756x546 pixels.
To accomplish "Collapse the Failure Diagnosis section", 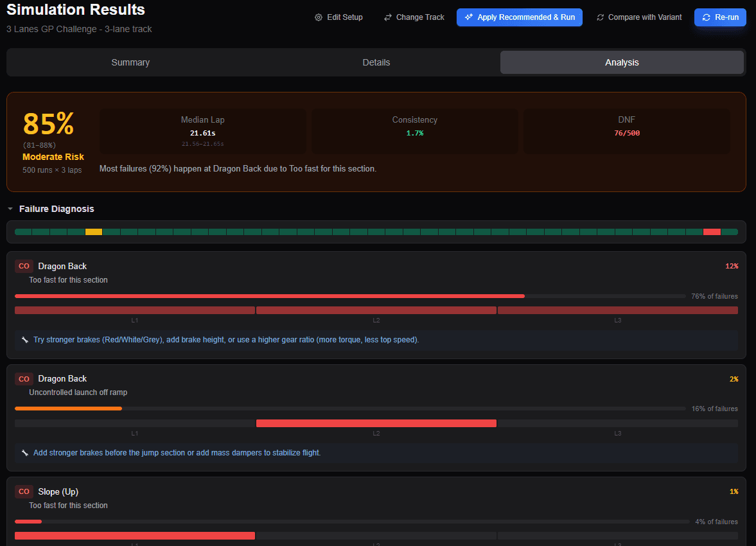I will click(10, 209).
